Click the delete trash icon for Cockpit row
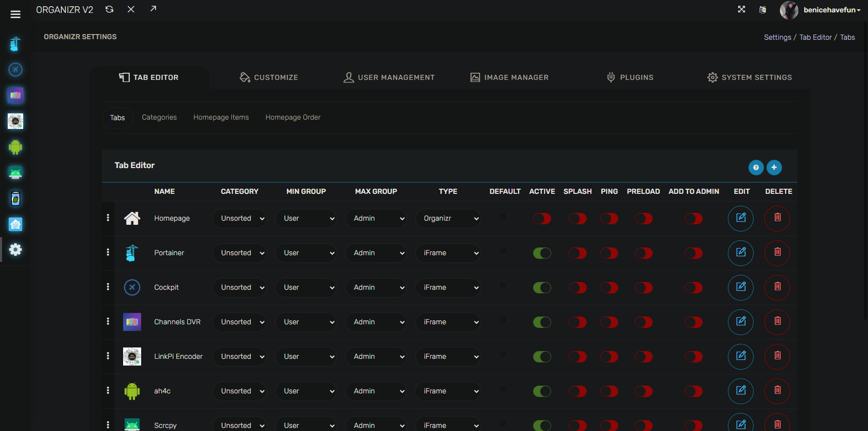The image size is (868, 431). click(777, 287)
